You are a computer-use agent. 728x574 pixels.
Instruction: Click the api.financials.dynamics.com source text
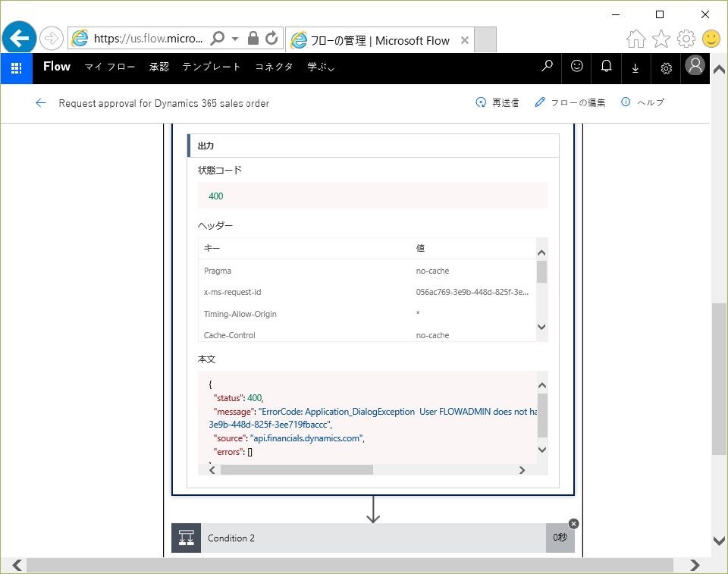[307, 438]
